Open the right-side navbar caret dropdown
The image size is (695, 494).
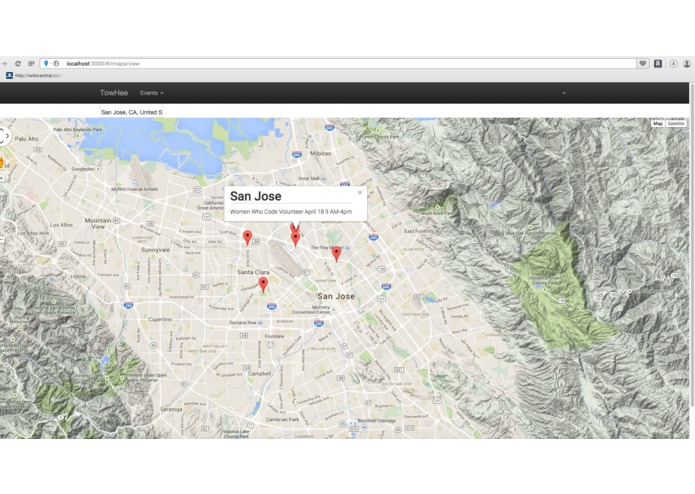click(x=564, y=93)
